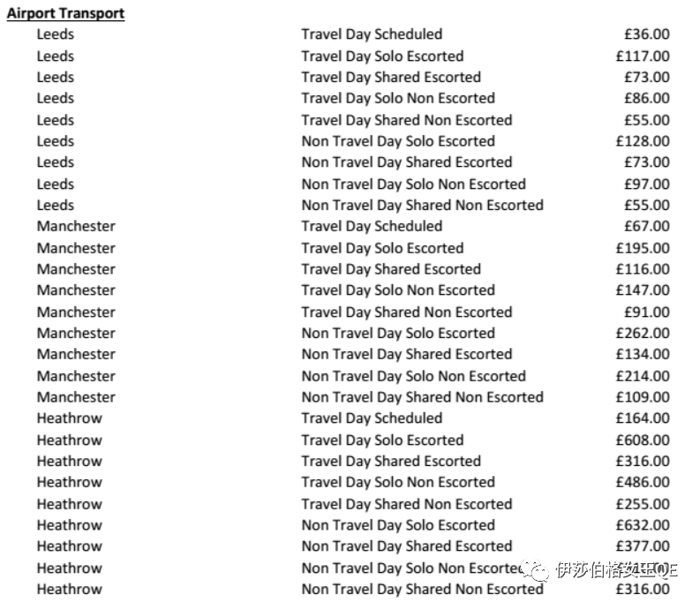The image size is (700, 602).
Task: Select the £632.00 price
Action: (643, 525)
